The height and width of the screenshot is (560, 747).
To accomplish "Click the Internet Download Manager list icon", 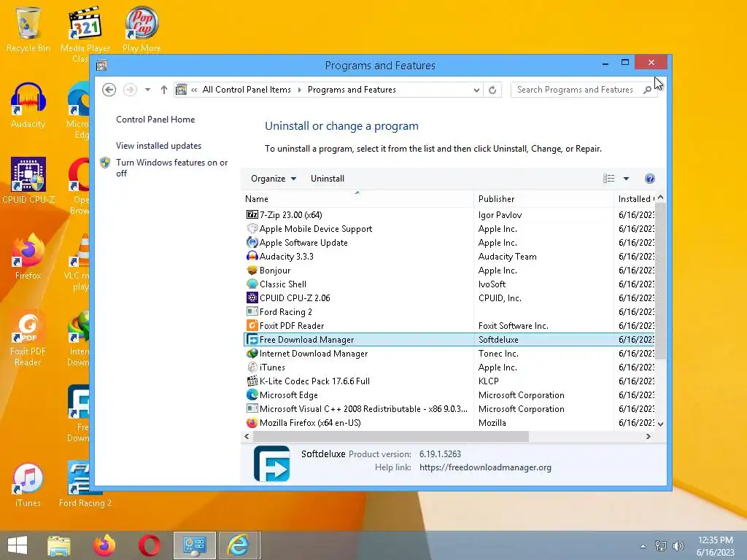I will (252, 354).
